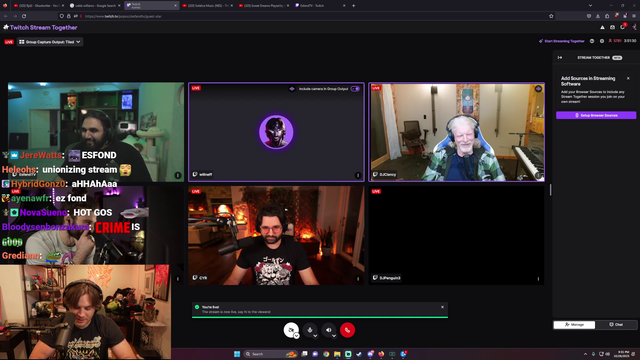The width and height of the screenshot is (640, 360).
Task: Open inbox icon in Twitch header
Action: coord(612,27)
